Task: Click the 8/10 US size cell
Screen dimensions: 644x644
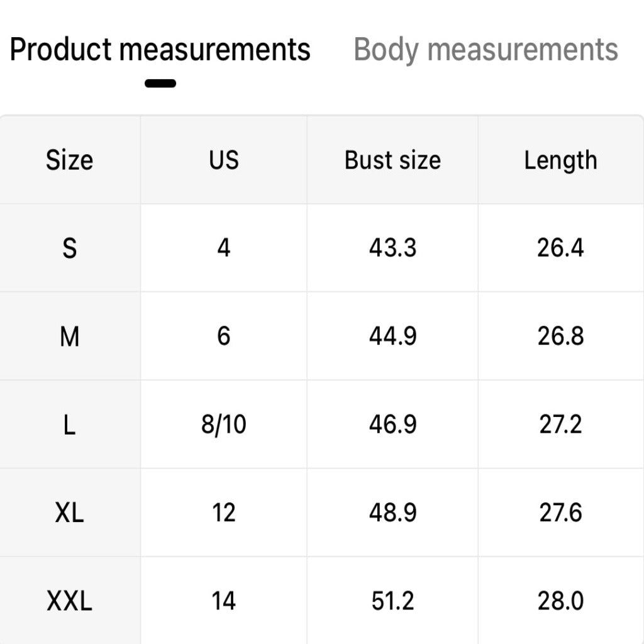Action: pyautogui.click(x=223, y=425)
